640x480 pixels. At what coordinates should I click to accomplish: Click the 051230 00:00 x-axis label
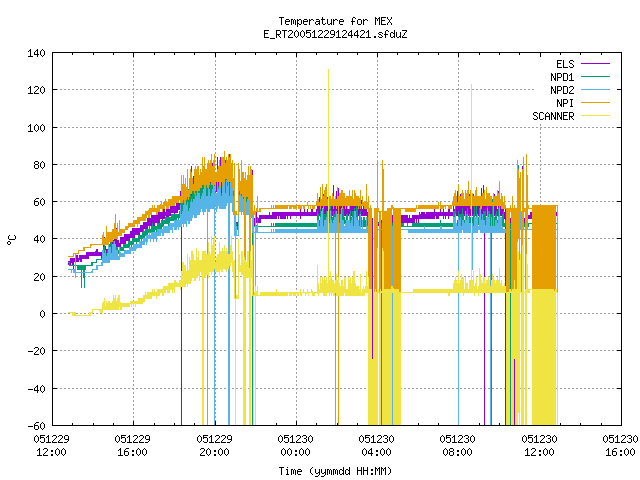(x=295, y=445)
